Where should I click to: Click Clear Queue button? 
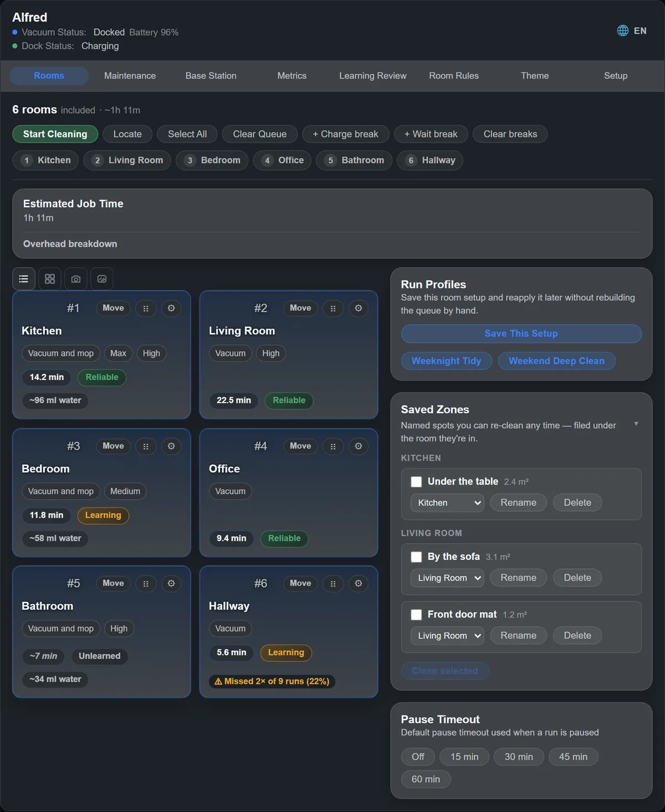tap(260, 134)
